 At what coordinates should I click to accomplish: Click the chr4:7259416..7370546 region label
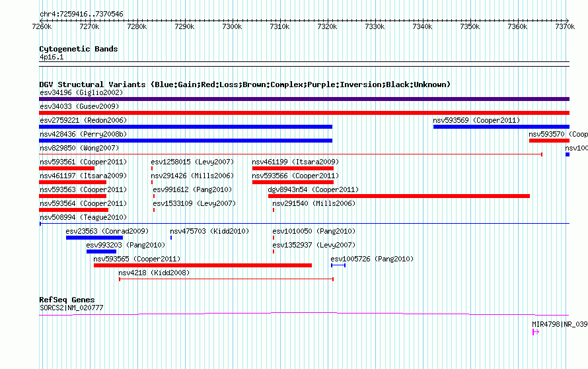81,14
